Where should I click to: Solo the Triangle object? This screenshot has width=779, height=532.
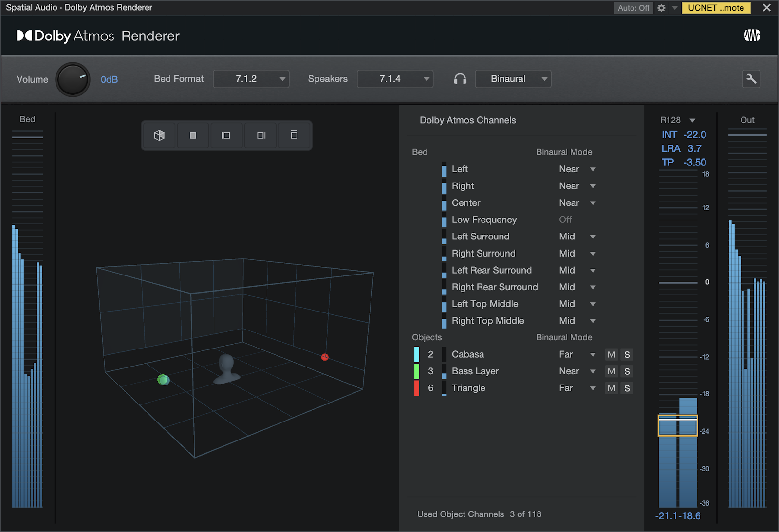click(x=627, y=388)
